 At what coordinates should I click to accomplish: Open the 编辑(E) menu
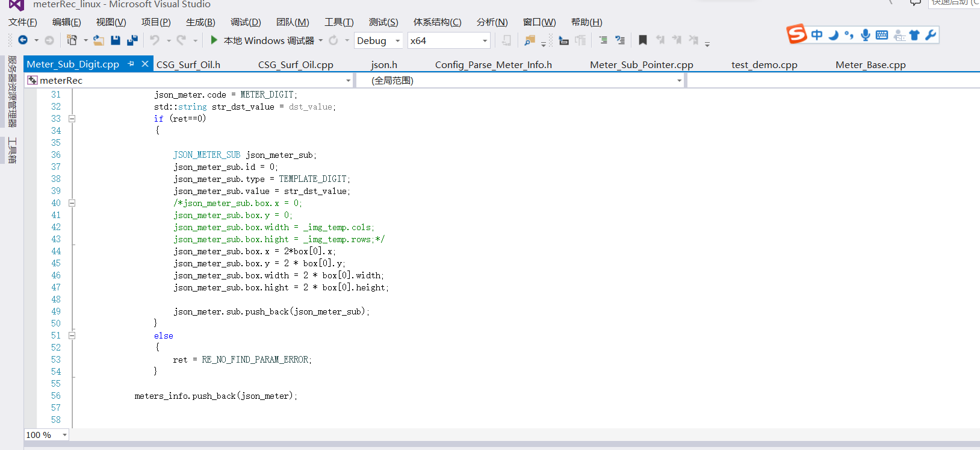coord(66,22)
